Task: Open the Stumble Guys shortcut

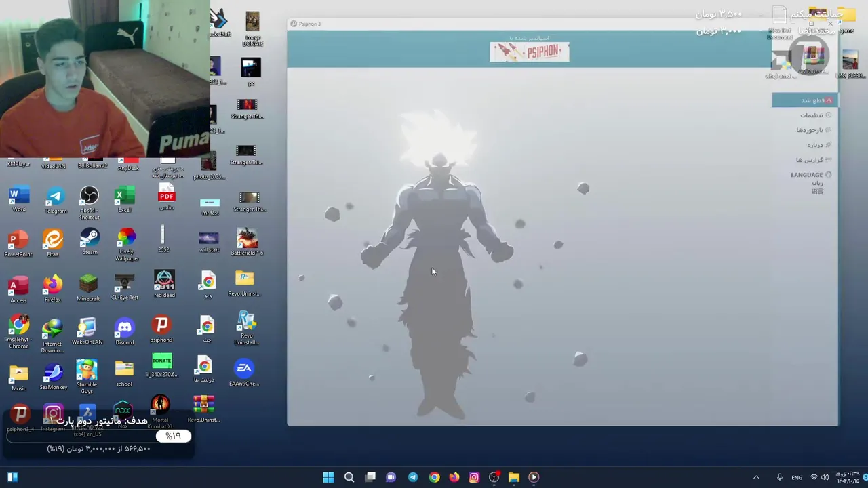Action: click(x=86, y=378)
